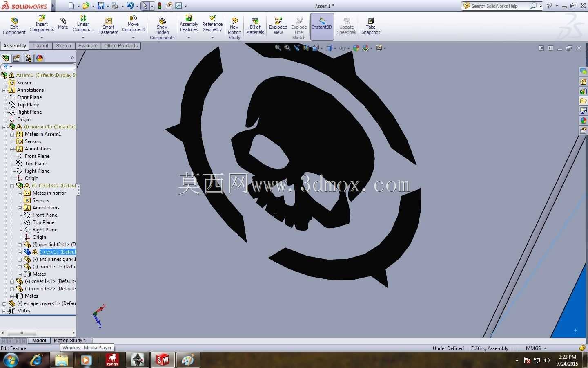Select antiplanes gun<1> in tree
Screen dimensions: 588x368
coord(54,259)
